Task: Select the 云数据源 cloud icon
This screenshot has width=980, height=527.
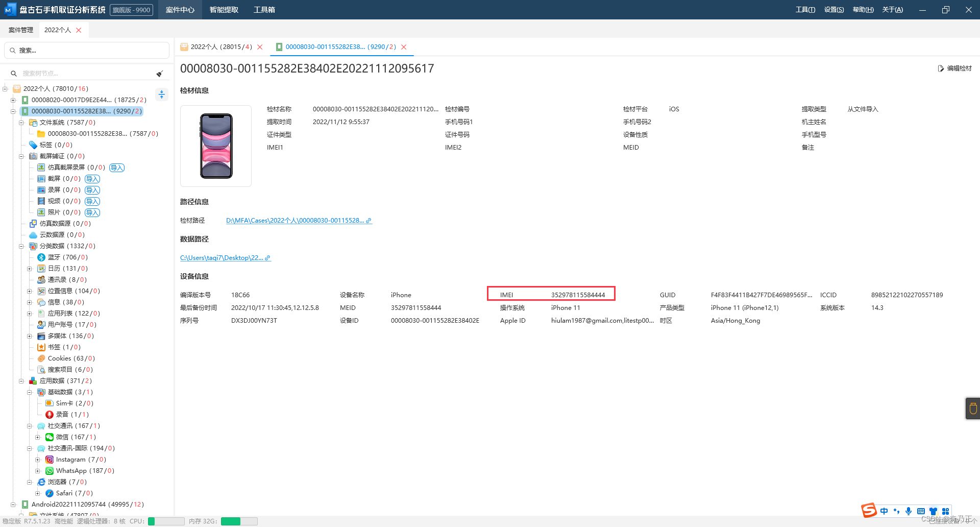Action: point(33,235)
